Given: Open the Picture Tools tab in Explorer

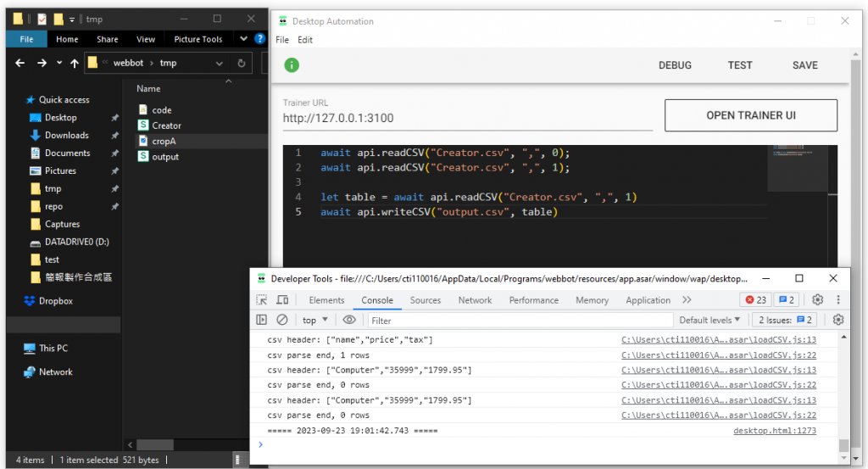Looking at the screenshot, I should [198, 39].
